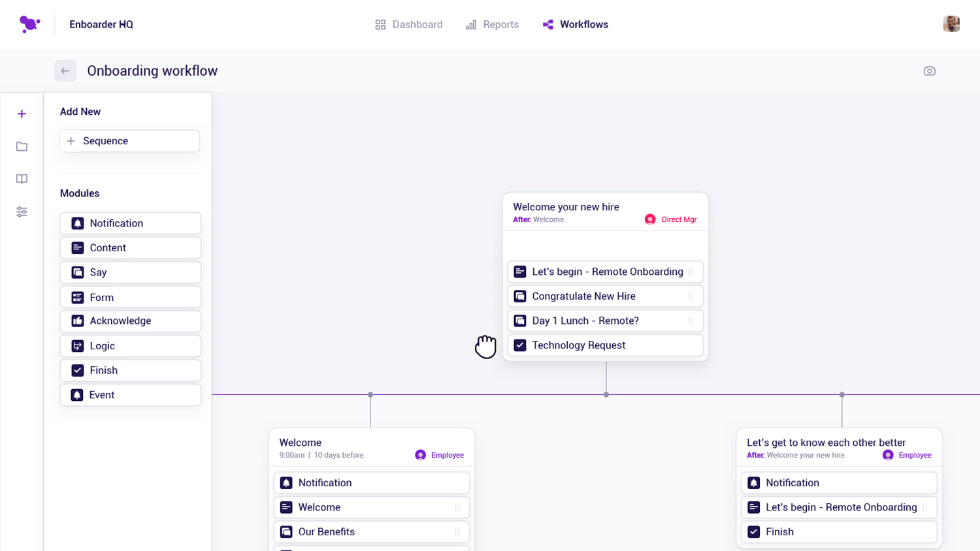Select the Acknowledge module
Image resolution: width=980 pixels, height=551 pixels.
point(131,321)
